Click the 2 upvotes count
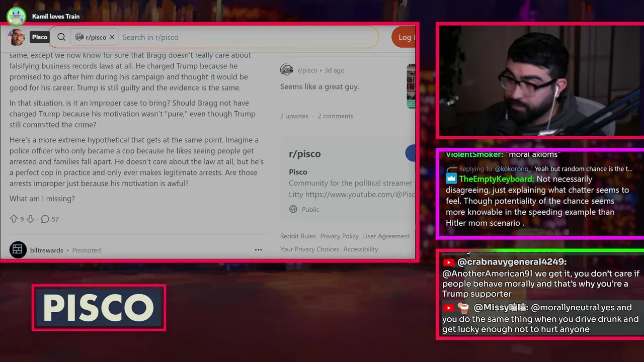 [294, 116]
